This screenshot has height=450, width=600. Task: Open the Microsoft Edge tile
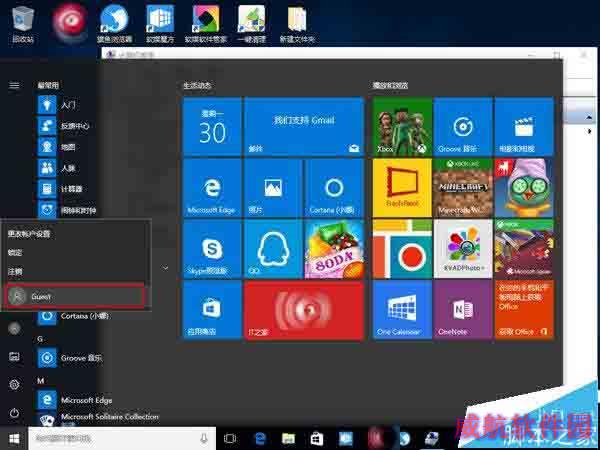pyautogui.click(x=212, y=188)
